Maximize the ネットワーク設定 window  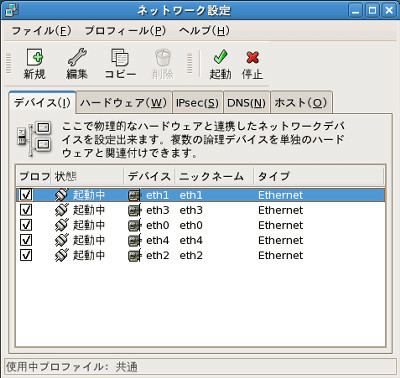coord(372,11)
